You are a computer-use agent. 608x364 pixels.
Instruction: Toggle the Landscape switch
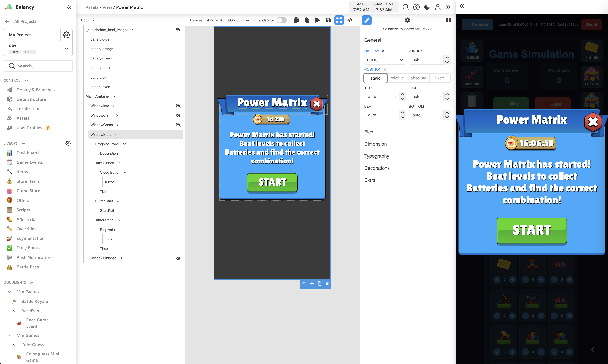(x=281, y=20)
